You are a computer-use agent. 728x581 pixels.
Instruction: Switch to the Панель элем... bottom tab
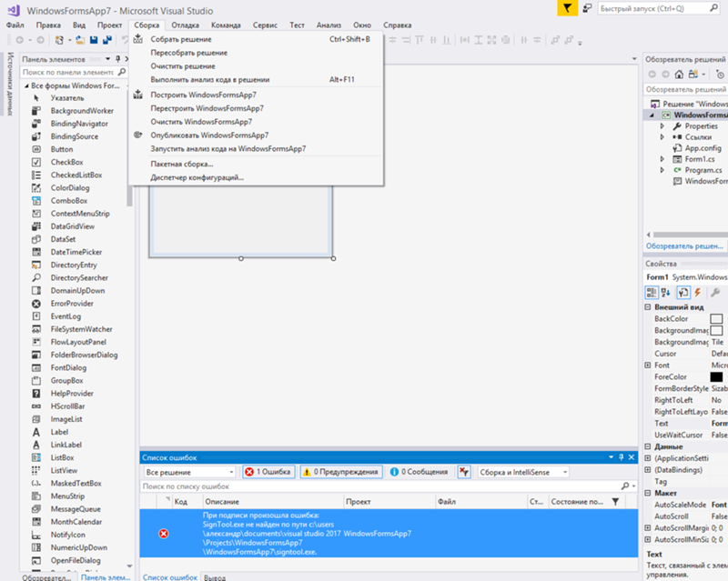pos(106,577)
